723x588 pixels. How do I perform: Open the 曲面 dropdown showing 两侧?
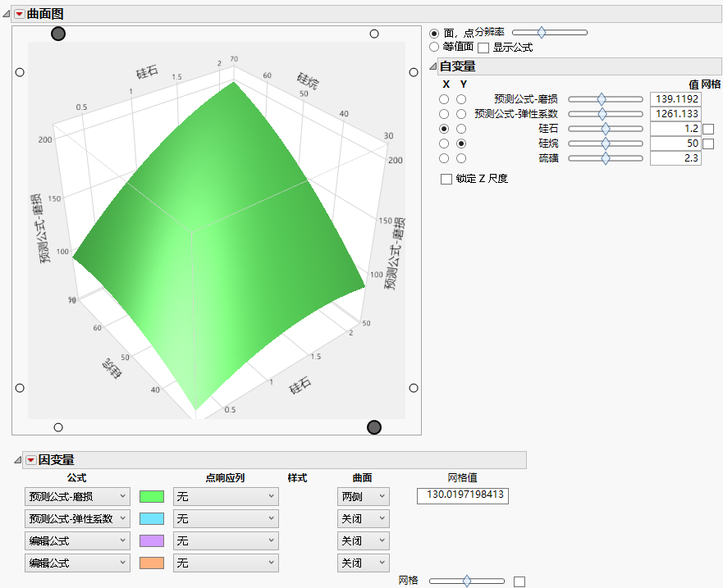coord(363,495)
